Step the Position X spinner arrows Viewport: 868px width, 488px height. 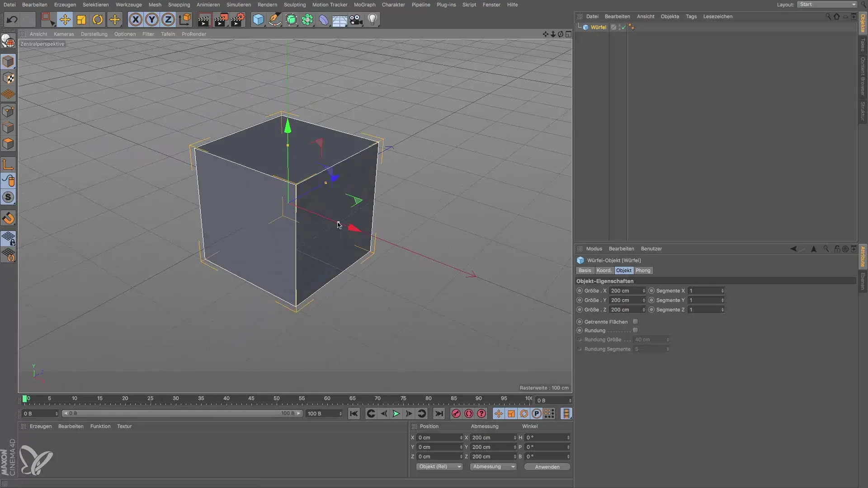pyautogui.click(x=461, y=437)
